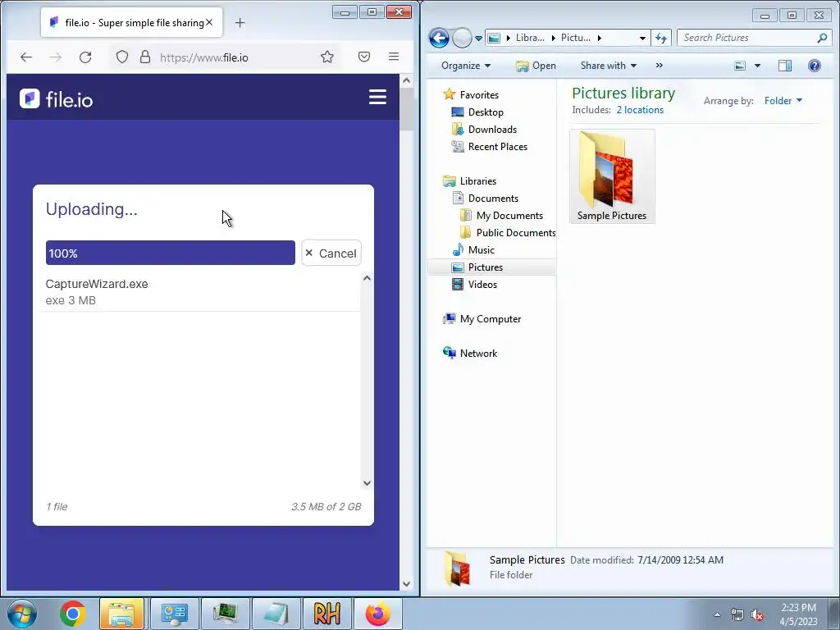Click the Open toolbar button
Screen dimensions: 840x630
[536, 66]
